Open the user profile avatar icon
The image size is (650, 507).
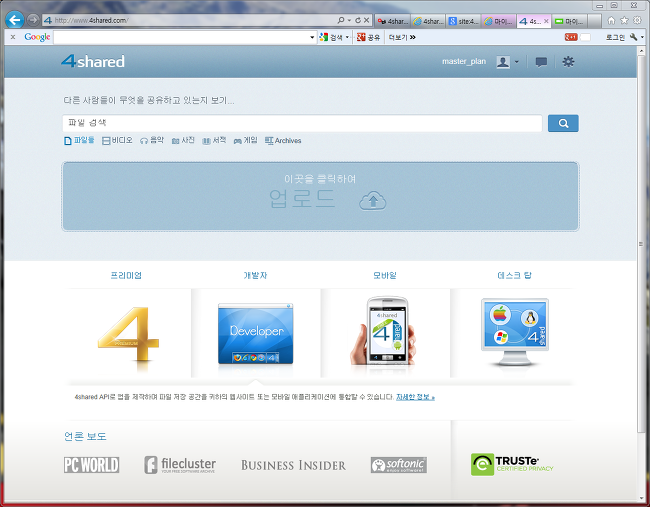pyautogui.click(x=503, y=62)
